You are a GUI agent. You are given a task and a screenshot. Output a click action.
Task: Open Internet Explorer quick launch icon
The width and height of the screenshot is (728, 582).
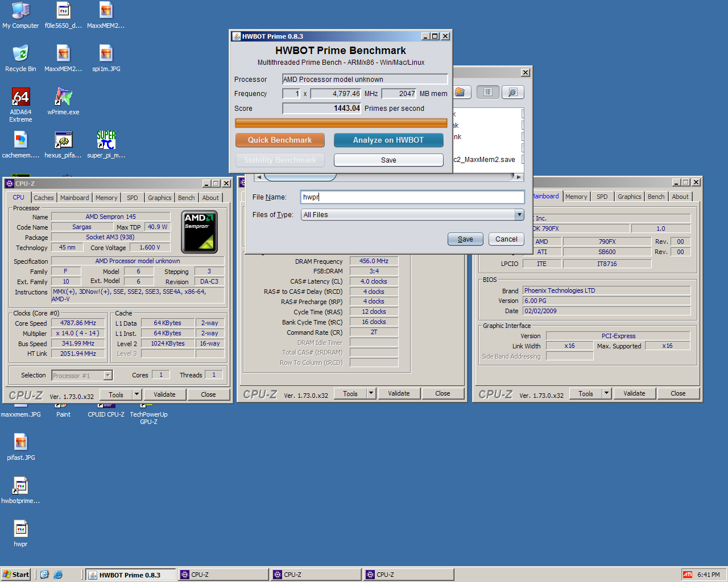58,575
